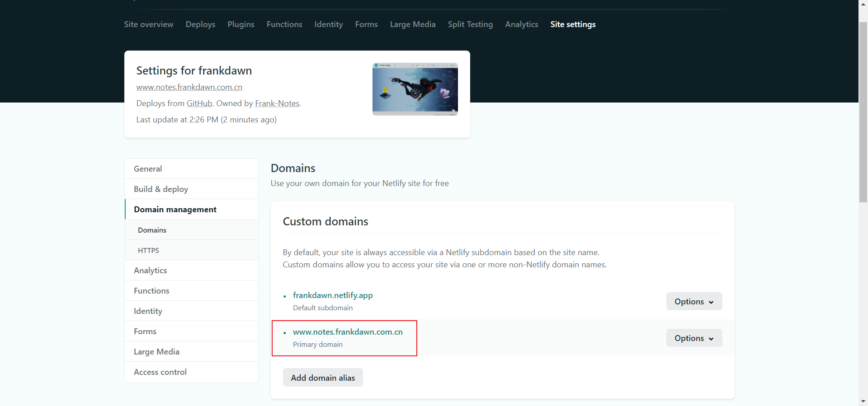Screen dimensions: 868x406
Task: Open the top navigation Forms tab
Action: tap(367, 24)
